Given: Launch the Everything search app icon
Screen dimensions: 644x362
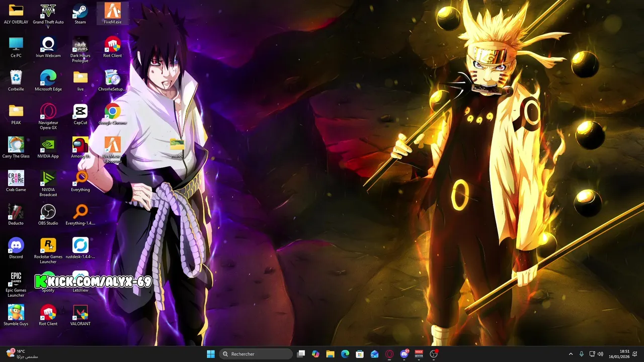Looking at the screenshot, I should (x=80, y=182).
